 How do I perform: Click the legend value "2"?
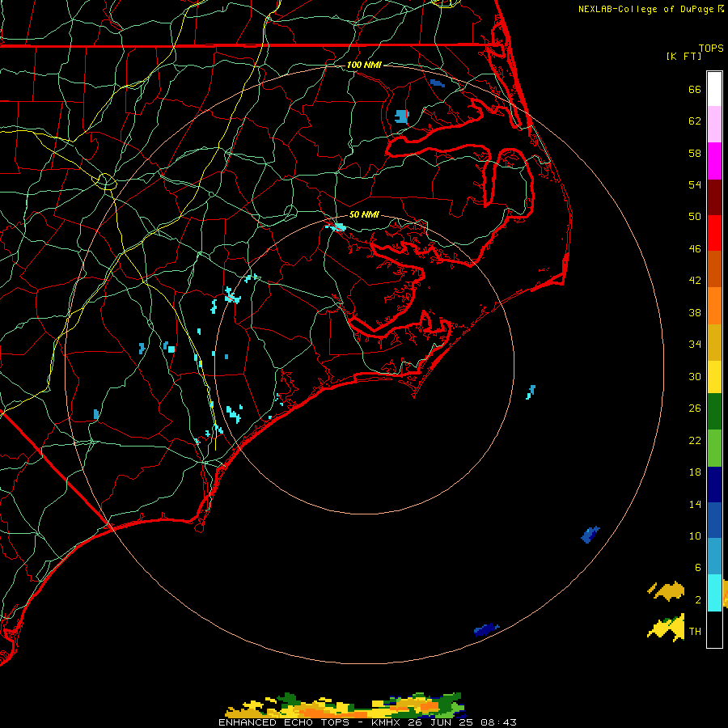[x=698, y=600]
